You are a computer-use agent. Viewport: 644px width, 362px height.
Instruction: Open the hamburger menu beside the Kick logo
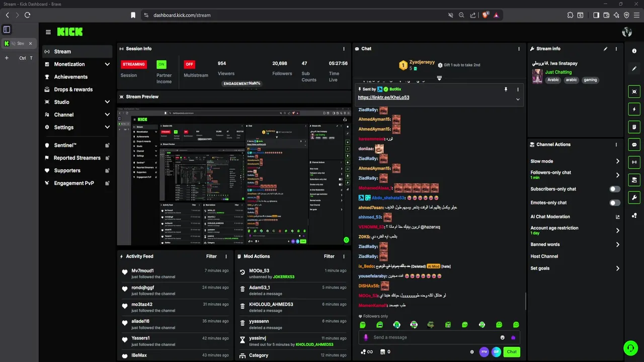tap(48, 32)
